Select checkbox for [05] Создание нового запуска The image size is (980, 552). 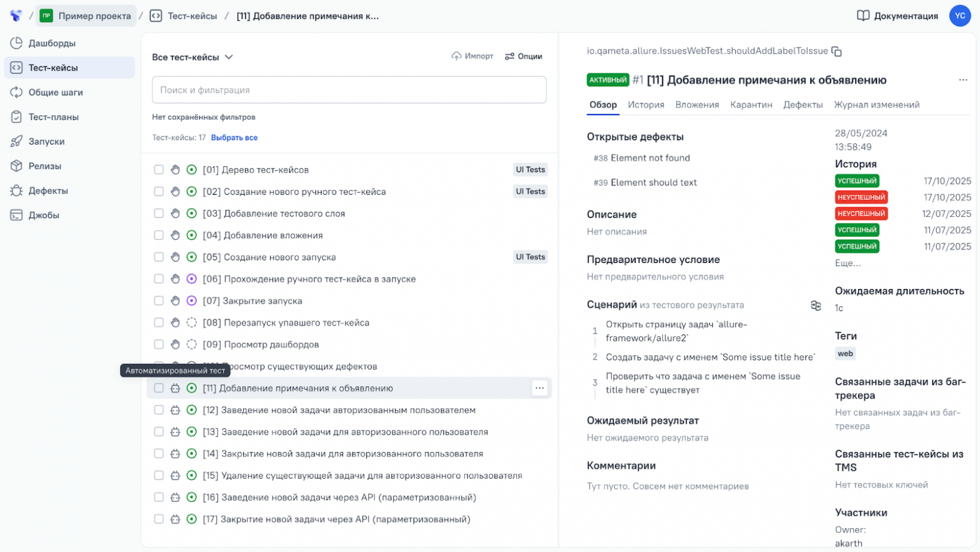click(x=159, y=257)
